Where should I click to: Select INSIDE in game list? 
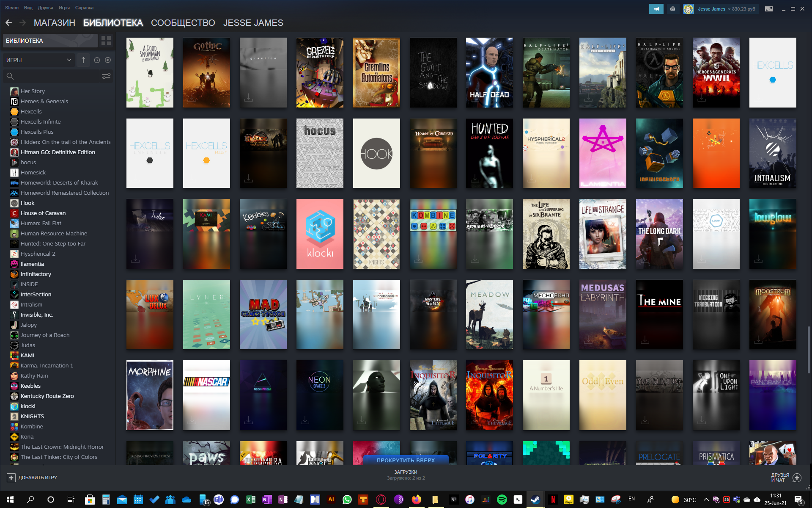tap(29, 284)
